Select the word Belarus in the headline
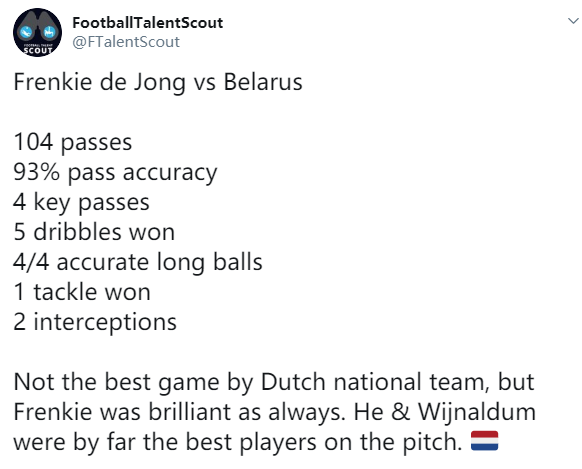 263,82
